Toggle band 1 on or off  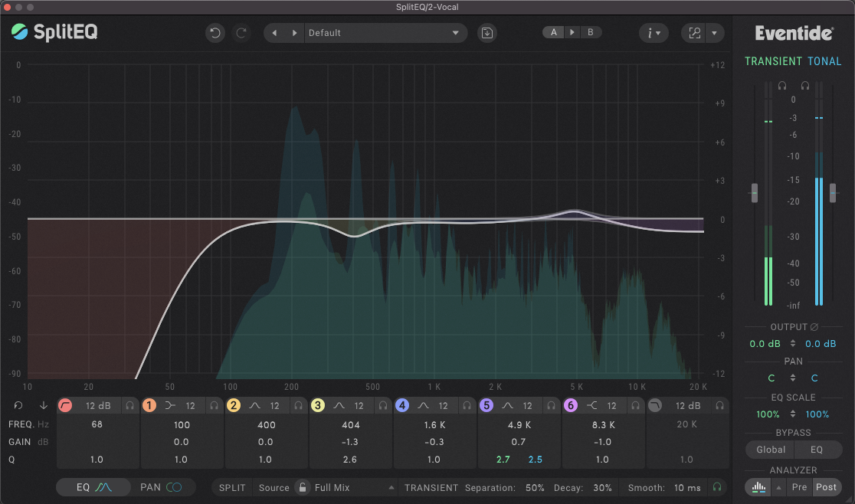point(149,405)
